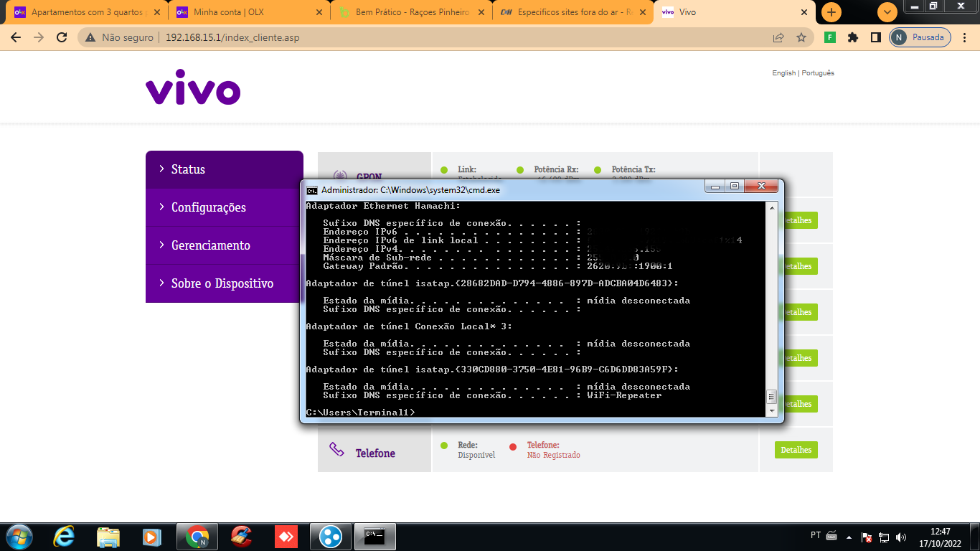Click the 'Potência Tx:' label
Image resolution: width=980 pixels, height=551 pixels.
coord(633,170)
